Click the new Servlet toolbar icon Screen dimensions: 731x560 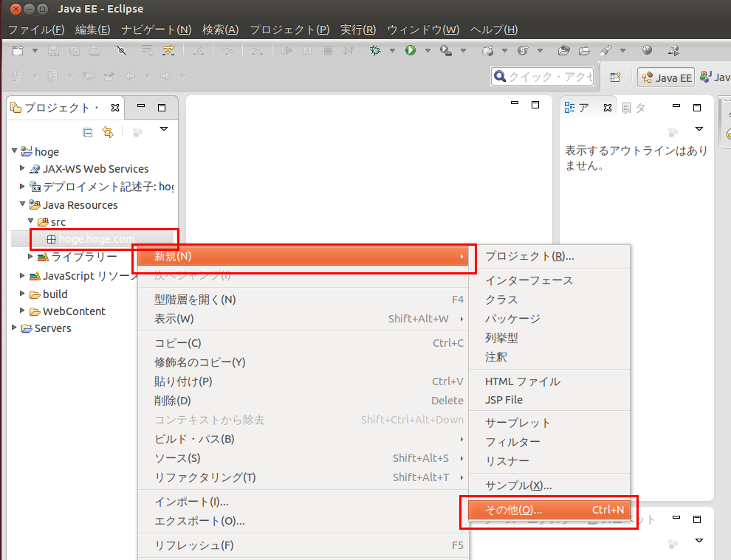pos(523,50)
